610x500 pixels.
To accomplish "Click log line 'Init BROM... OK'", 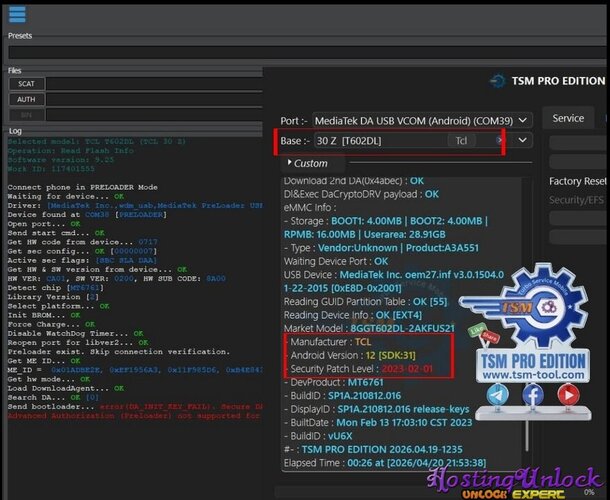I will coord(44,315).
